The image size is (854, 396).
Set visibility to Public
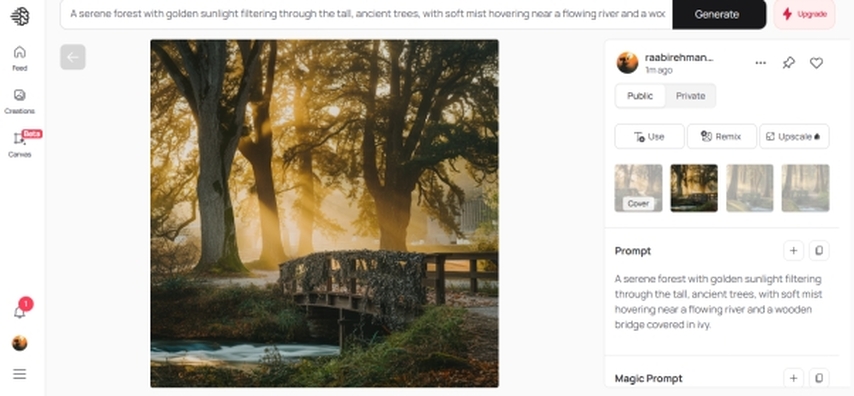(640, 96)
